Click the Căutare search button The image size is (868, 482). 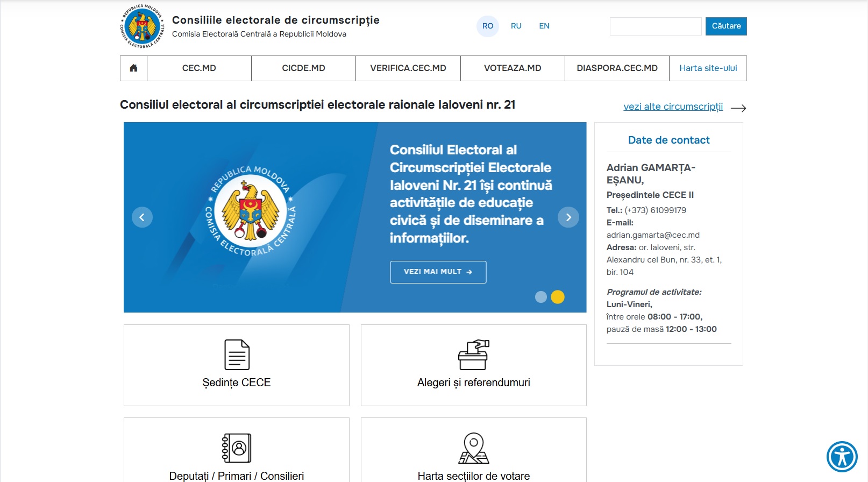(x=726, y=26)
